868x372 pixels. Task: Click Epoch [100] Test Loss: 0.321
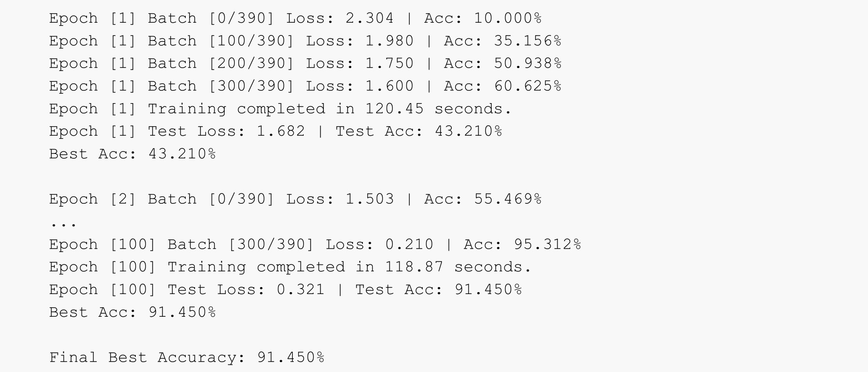point(187,290)
